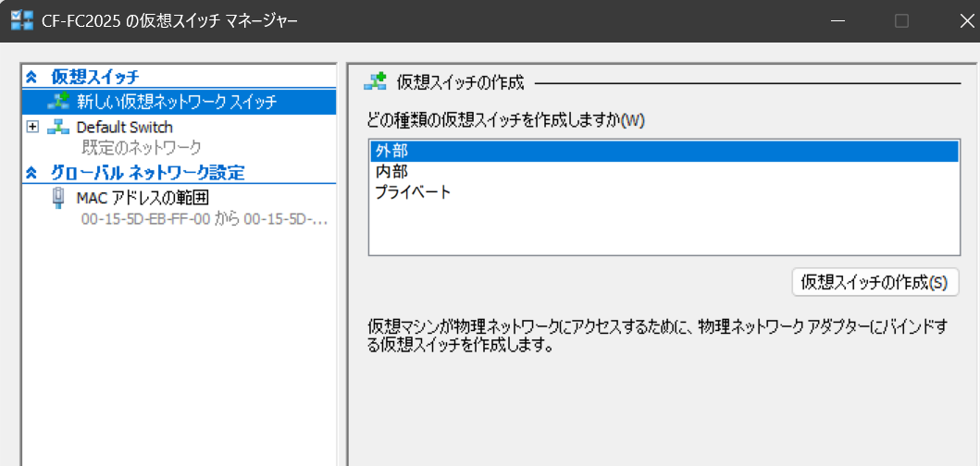
Task: Collapse the 仮想スイッチ section chevron
Action: (31, 78)
